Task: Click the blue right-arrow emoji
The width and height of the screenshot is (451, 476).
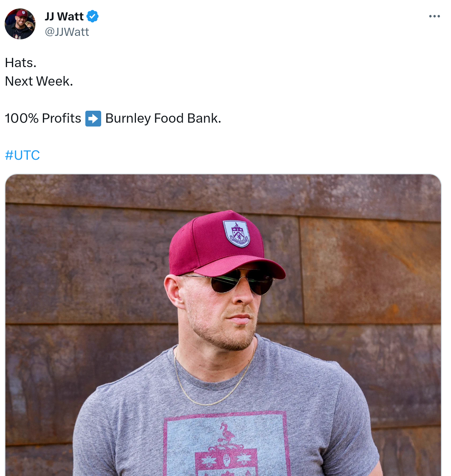Action: (x=93, y=118)
